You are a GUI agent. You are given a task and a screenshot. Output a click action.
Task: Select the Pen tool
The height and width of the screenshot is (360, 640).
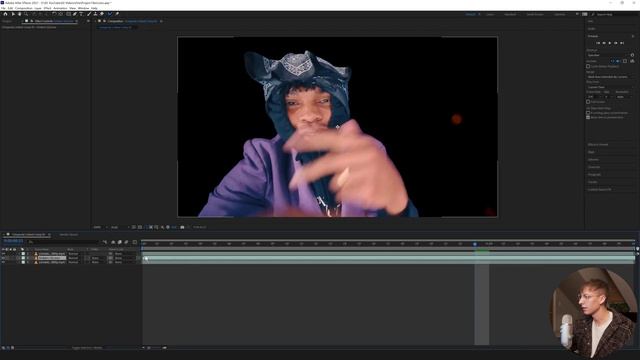75,14
